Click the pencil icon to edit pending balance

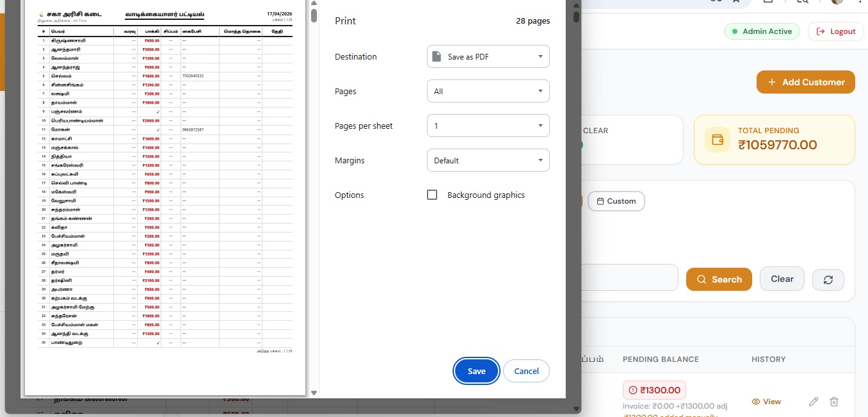coord(814,402)
